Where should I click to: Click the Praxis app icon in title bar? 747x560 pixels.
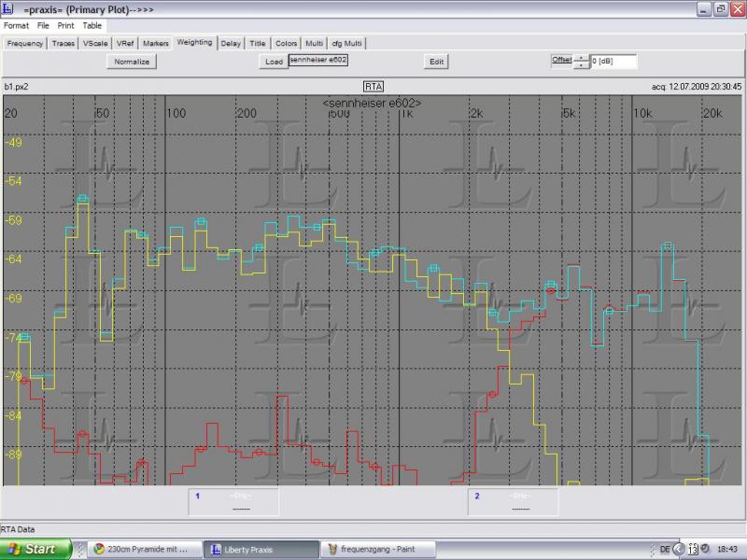point(8,8)
